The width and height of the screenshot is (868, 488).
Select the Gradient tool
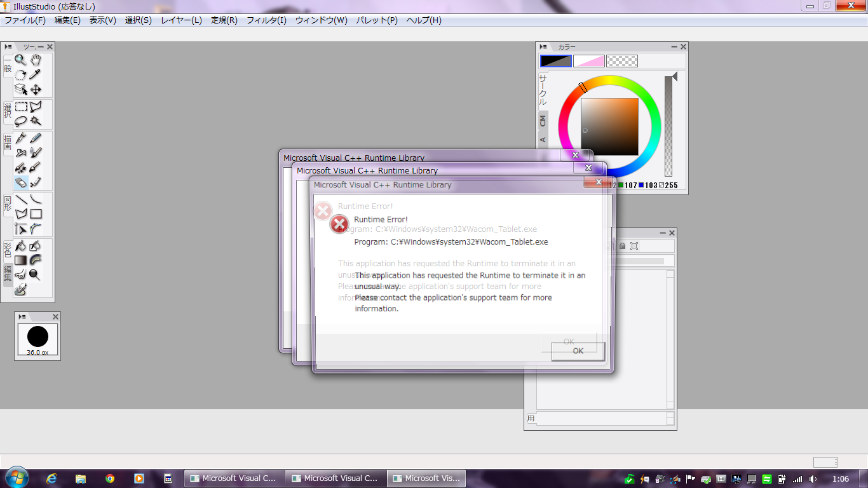click(21, 260)
